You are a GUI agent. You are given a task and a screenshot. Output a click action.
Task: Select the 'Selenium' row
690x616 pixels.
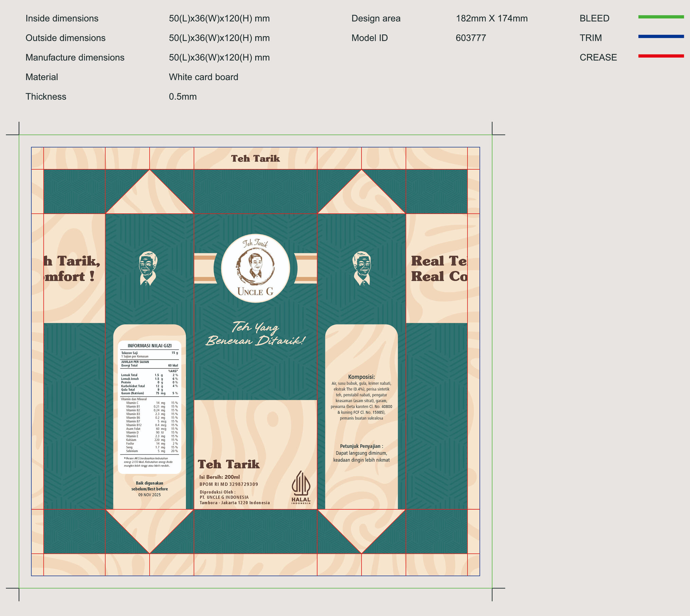point(152,451)
